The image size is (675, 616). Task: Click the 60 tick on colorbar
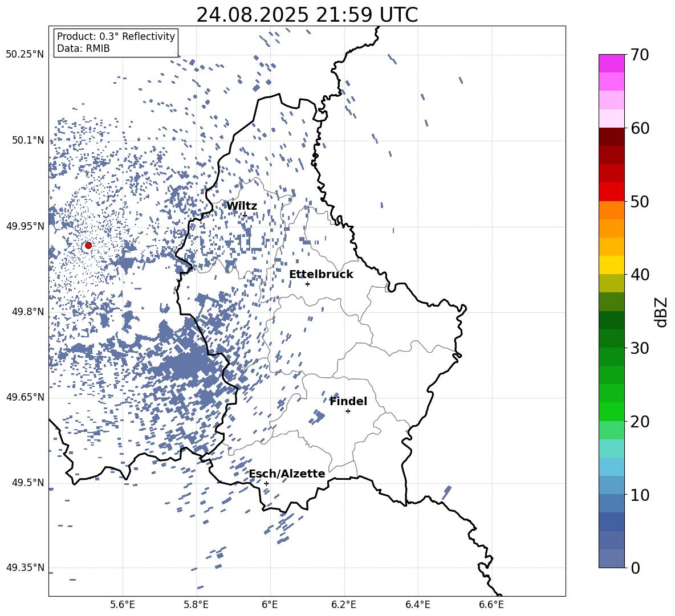(x=640, y=128)
